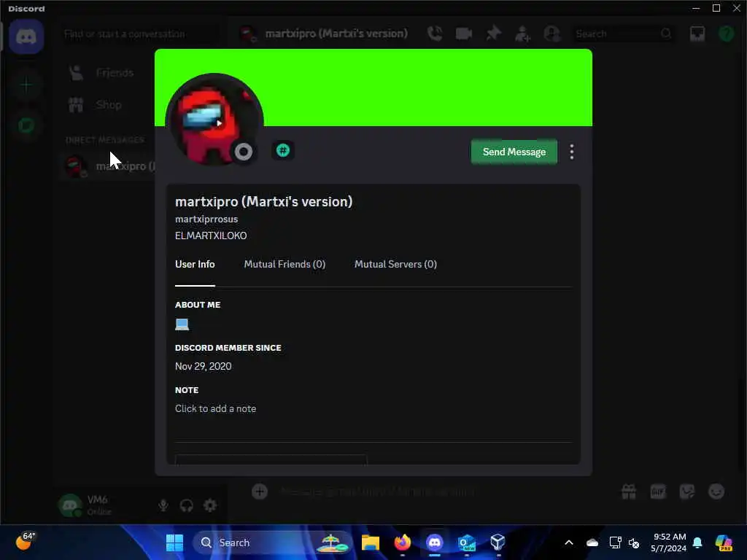747x560 pixels.
Task: Open the Help question mark icon
Action: tap(727, 34)
